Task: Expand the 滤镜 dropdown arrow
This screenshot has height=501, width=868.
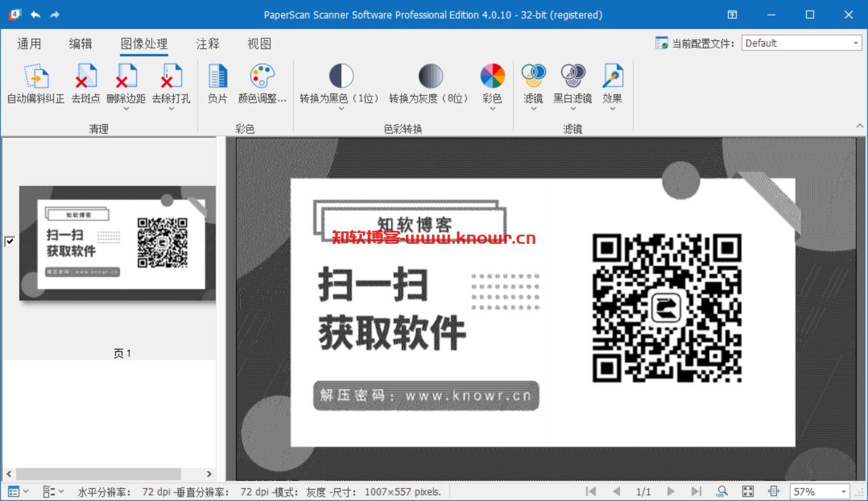Action: (x=534, y=109)
